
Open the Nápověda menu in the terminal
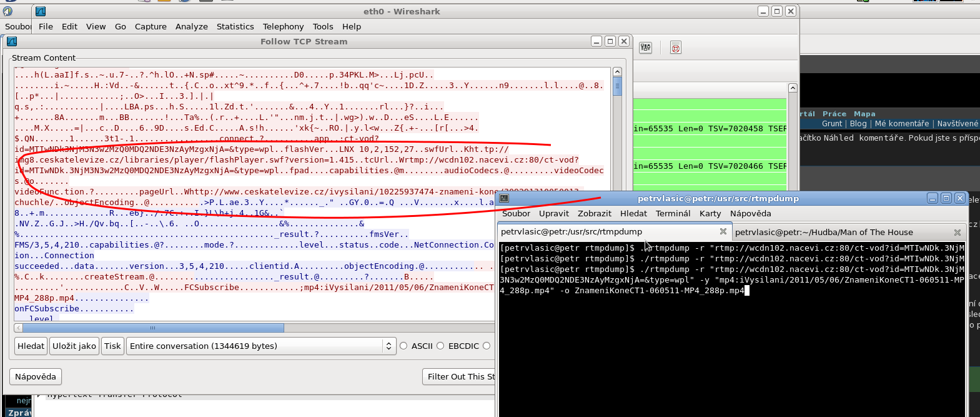click(750, 213)
